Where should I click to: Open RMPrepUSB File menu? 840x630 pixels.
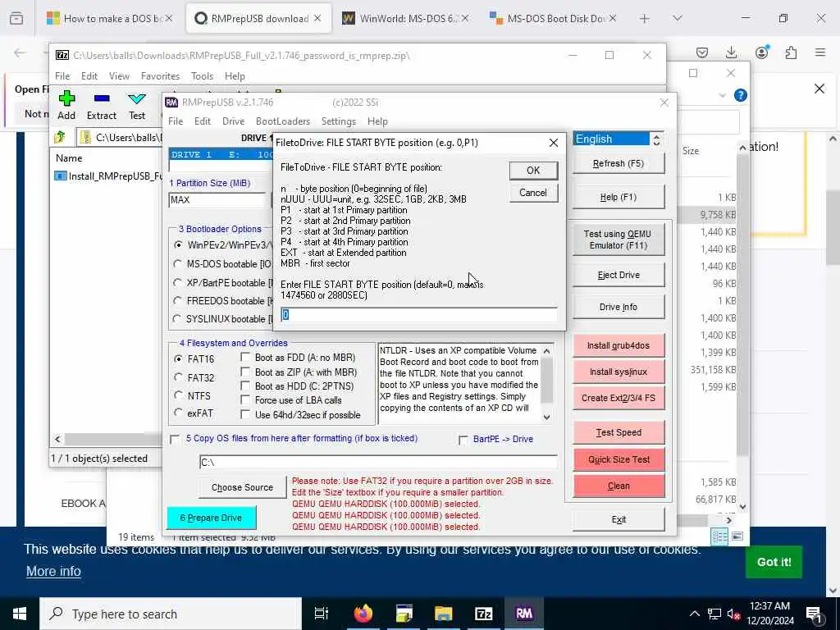[x=176, y=121]
